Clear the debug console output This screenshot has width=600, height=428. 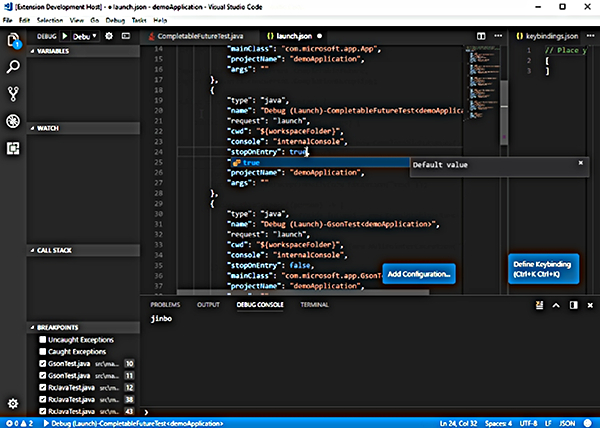pyautogui.click(x=539, y=305)
